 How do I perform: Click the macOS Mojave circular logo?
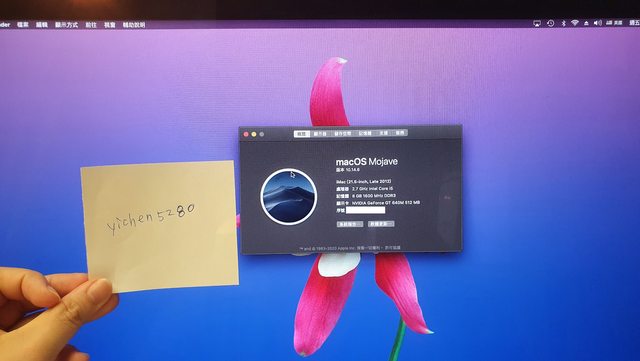(x=289, y=196)
